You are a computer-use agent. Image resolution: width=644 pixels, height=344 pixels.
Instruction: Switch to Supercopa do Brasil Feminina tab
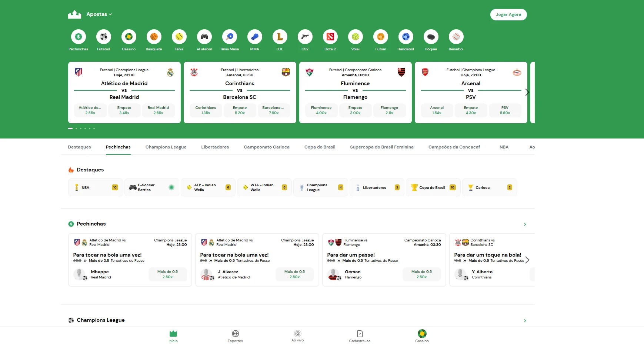tap(382, 147)
